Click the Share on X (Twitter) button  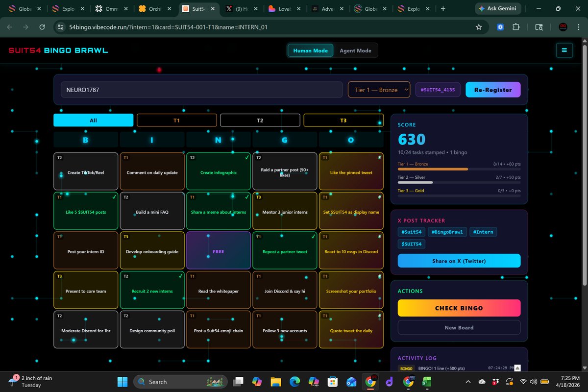coord(459,261)
